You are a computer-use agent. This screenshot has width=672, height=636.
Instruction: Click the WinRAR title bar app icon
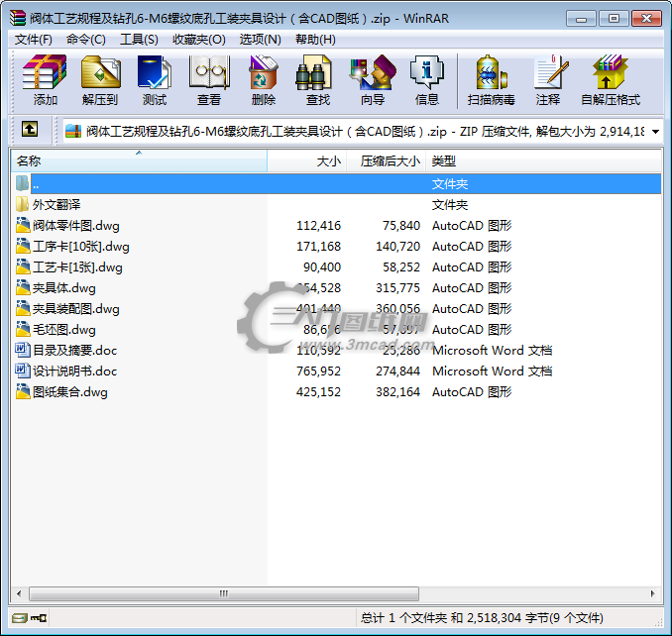point(18,18)
